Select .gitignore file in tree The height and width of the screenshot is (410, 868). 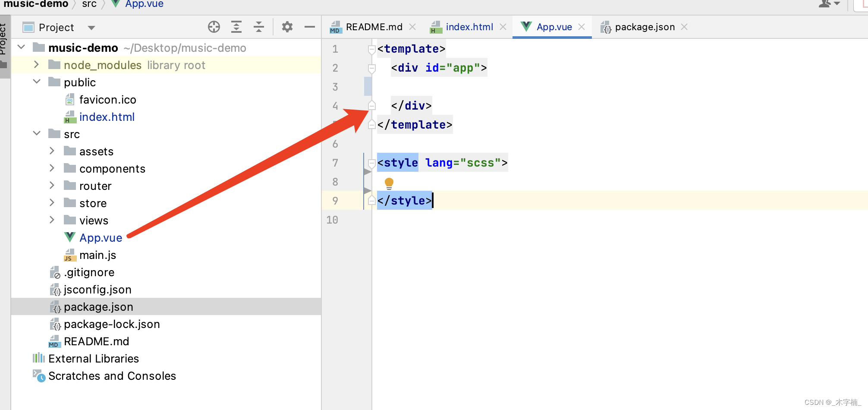(89, 272)
